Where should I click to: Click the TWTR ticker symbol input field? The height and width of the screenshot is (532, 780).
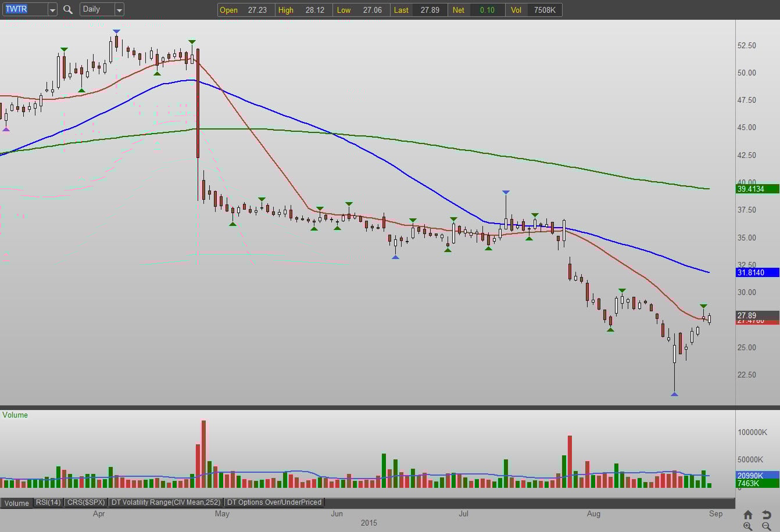(24, 9)
